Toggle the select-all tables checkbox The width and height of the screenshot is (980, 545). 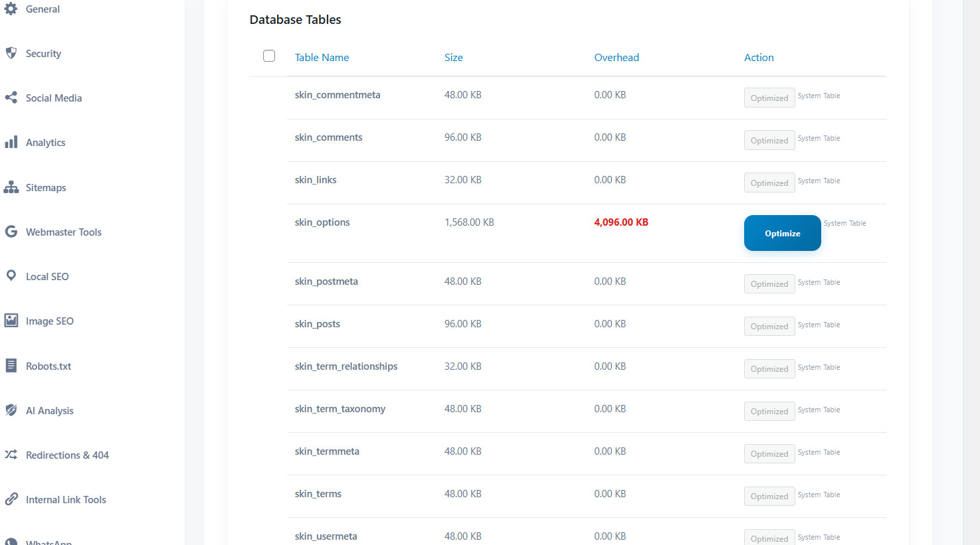(269, 56)
